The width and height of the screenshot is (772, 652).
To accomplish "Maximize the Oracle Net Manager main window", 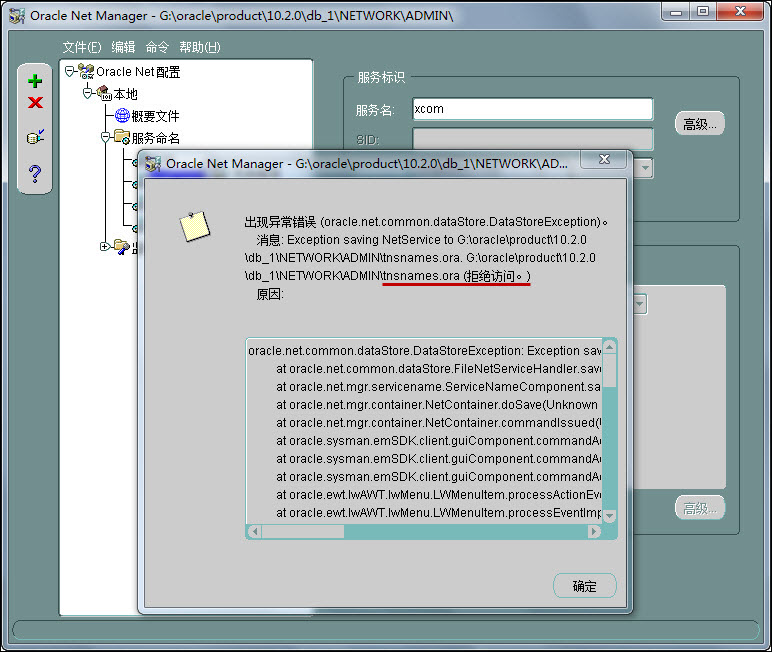I will pos(703,12).
